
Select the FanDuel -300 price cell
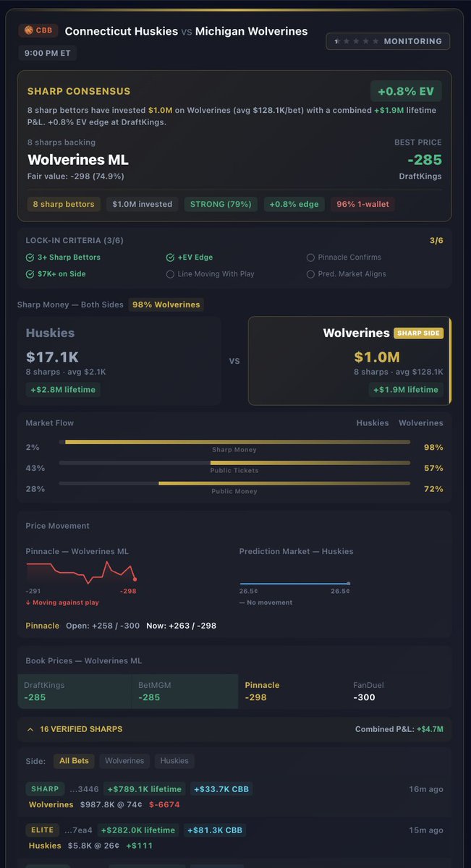[x=399, y=692]
